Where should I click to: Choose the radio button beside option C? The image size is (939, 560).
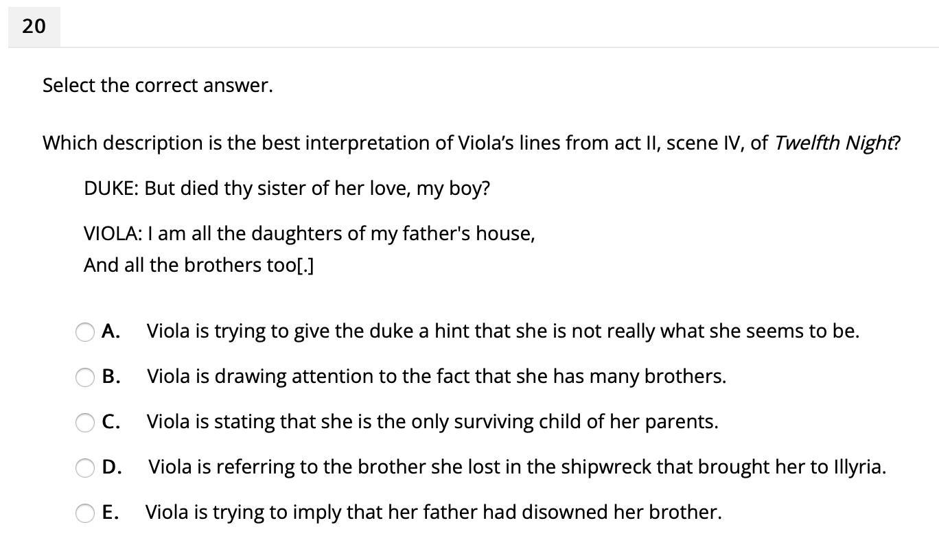[85, 423]
